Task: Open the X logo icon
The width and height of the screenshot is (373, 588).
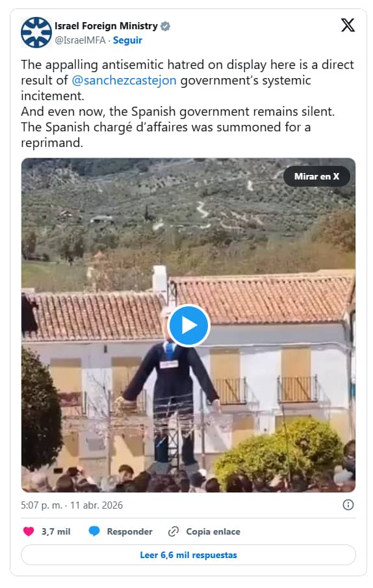Action: (348, 25)
